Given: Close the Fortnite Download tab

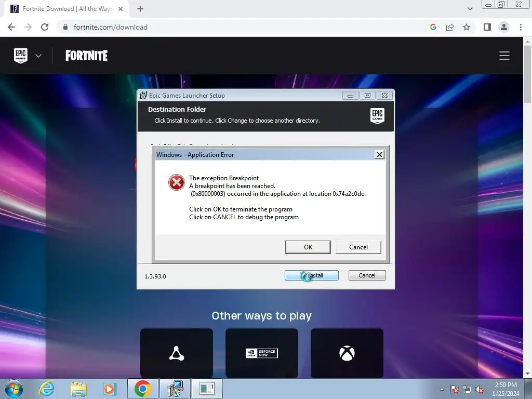Looking at the screenshot, I should coord(121,9).
